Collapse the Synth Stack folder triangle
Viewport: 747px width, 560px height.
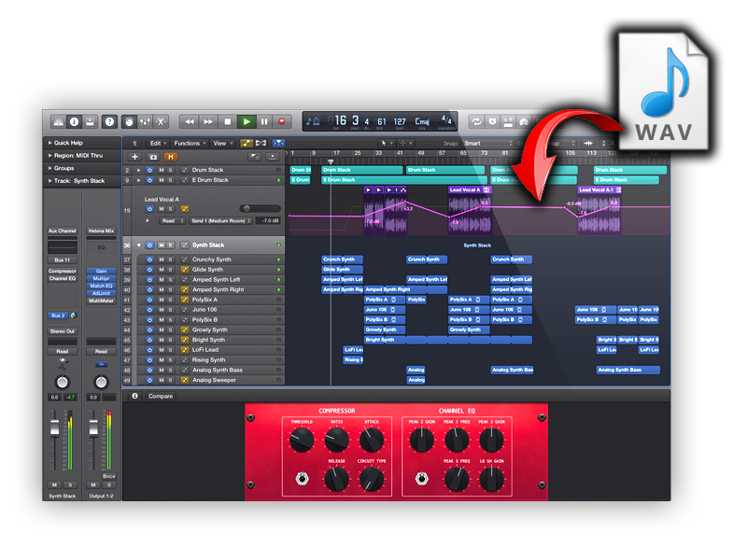138,245
